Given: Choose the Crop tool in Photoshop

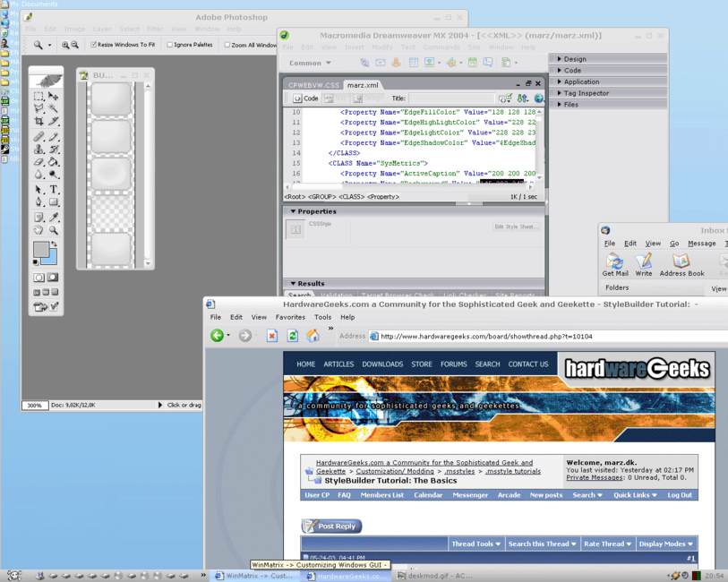Looking at the screenshot, I should (x=39, y=121).
